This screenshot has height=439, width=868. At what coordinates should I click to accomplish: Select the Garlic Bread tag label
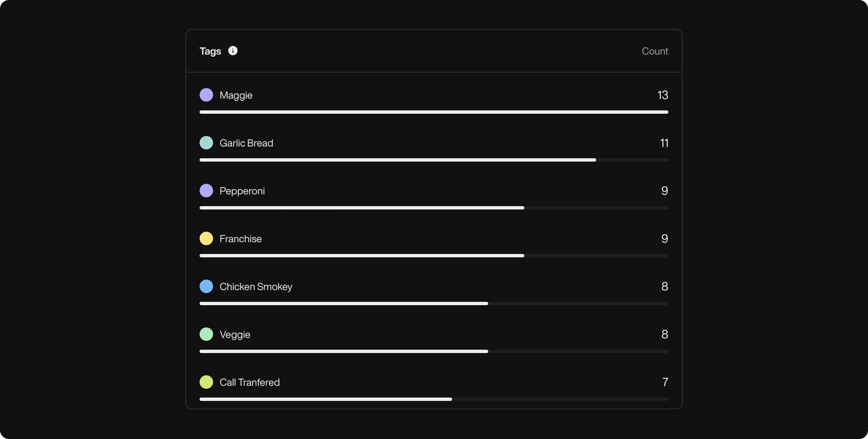point(246,143)
